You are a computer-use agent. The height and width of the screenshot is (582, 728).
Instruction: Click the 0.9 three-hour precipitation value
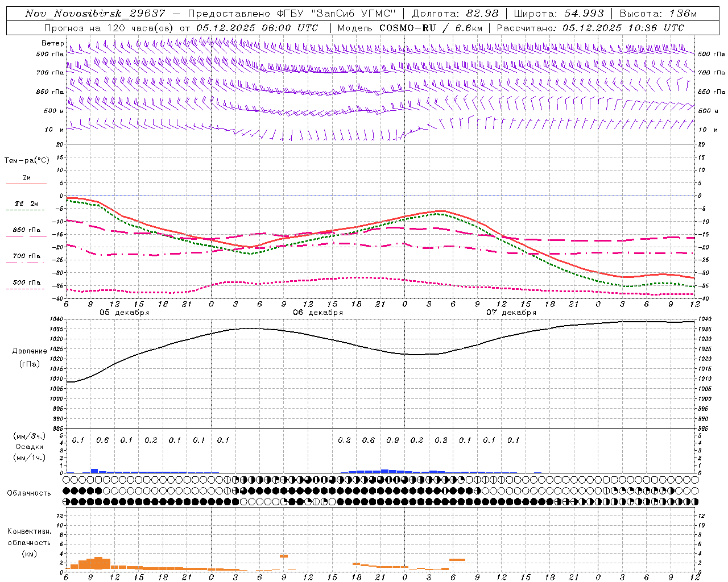pyautogui.click(x=392, y=440)
